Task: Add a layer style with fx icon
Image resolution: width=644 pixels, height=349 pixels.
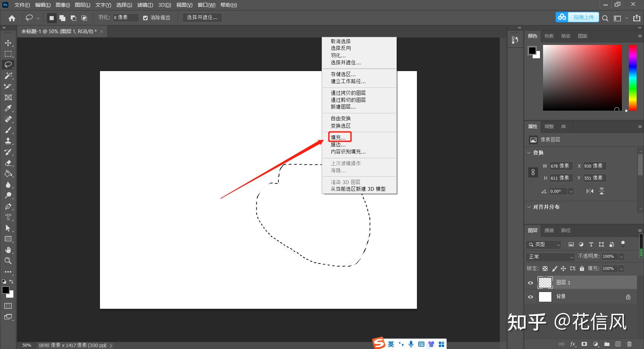Action: [573, 344]
